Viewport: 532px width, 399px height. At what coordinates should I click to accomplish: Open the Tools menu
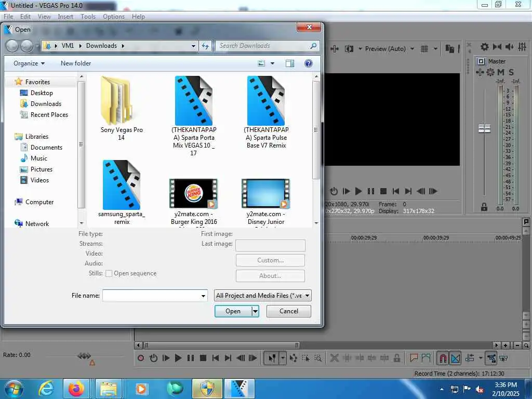(88, 17)
